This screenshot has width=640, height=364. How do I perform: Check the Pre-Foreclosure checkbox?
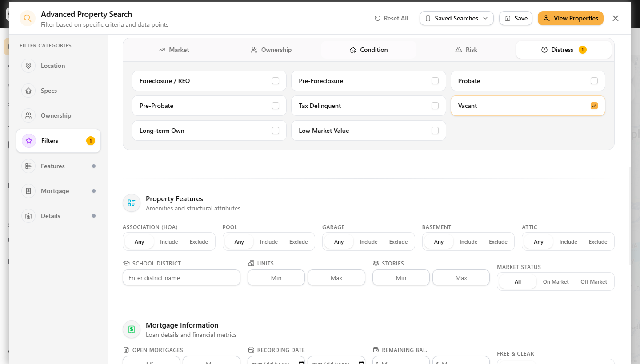pyautogui.click(x=435, y=81)
